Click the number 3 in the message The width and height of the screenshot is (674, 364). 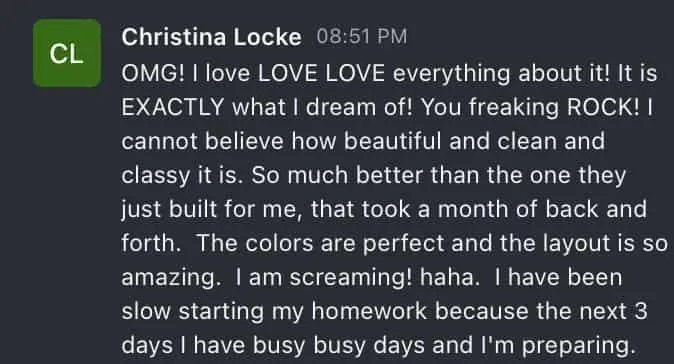pyautogui.click(x=640, y=311)
